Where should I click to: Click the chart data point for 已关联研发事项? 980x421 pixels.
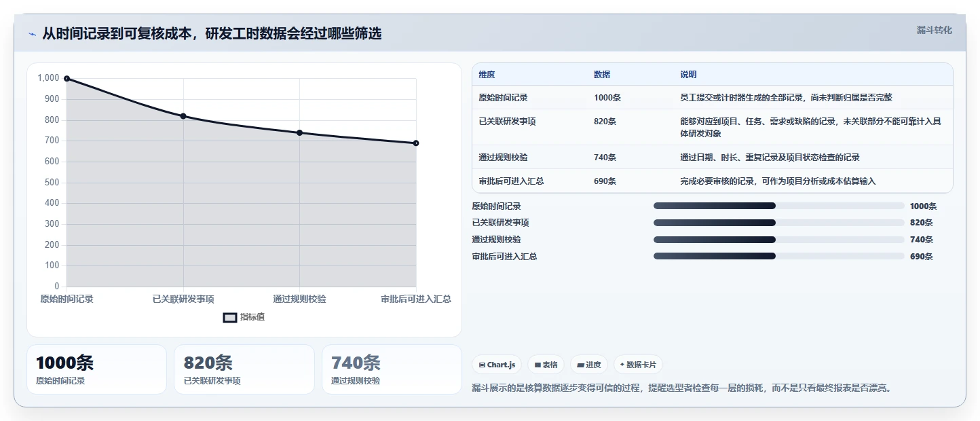point(183,116)
